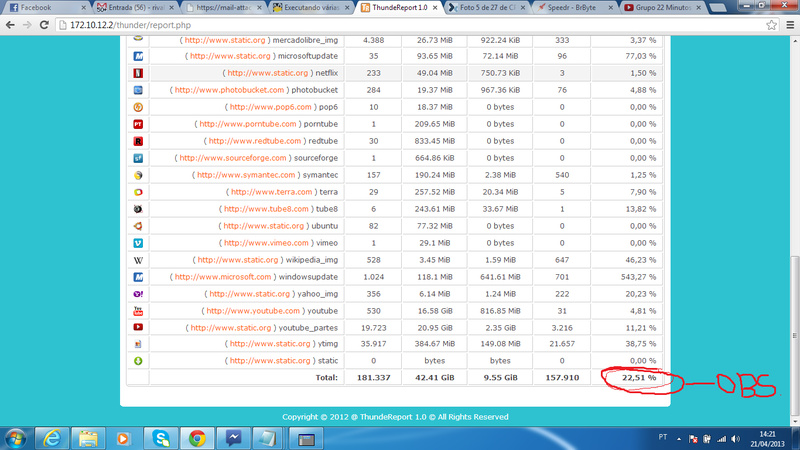Click the address bar URL field
800x450 pixels.
pyautogui.click(x=408, y=25)
